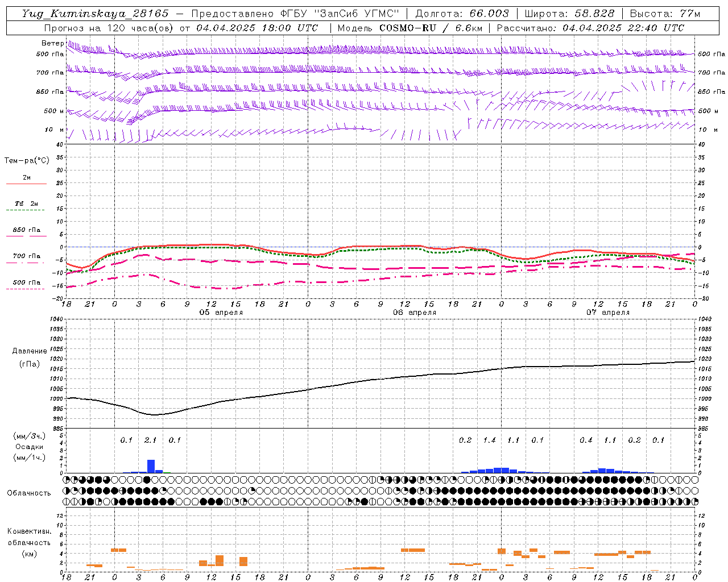728x582 pixels.
Task: Click the computed time '04.04.2025 22:40 UTC'
Action: coord(623,28)
